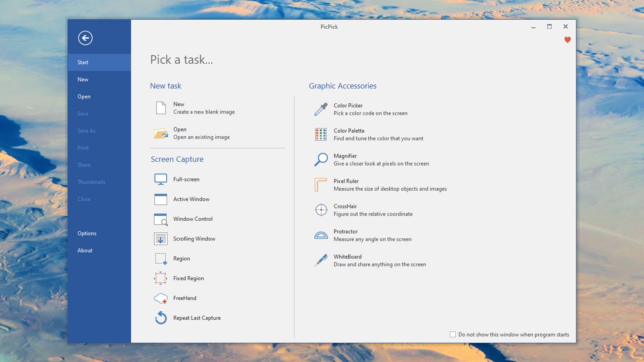The image size is (644, 362).
Task: Open About from the sidebar
Action: pos(85,251)
